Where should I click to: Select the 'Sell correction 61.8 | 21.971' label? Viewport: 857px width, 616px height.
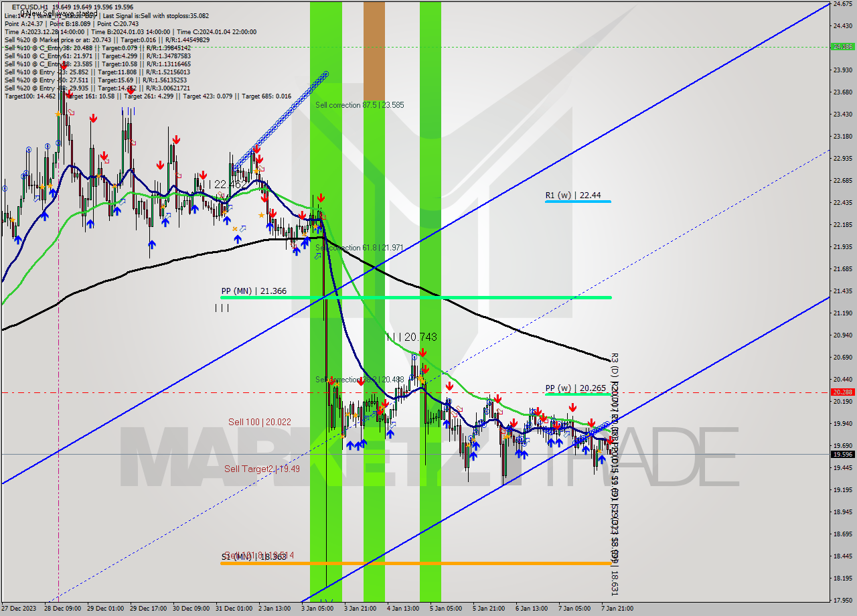pyautogui.click(x=360, y=248)
